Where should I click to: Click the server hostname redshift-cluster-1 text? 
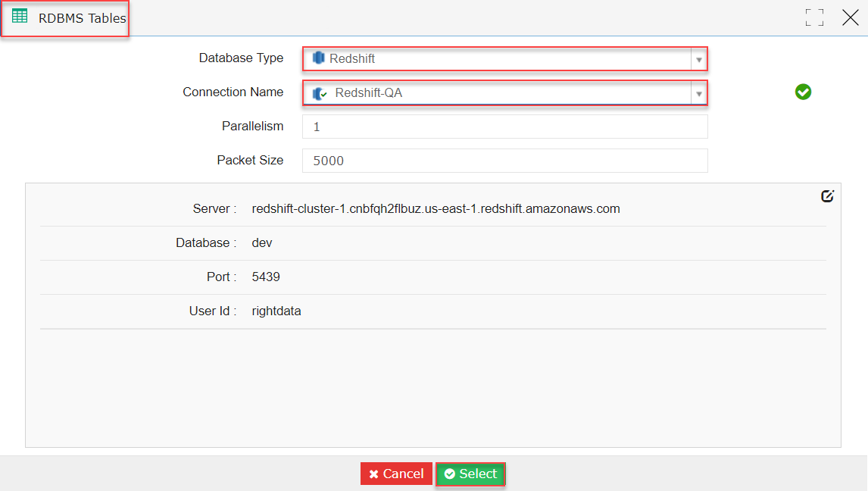pos(436,208)
